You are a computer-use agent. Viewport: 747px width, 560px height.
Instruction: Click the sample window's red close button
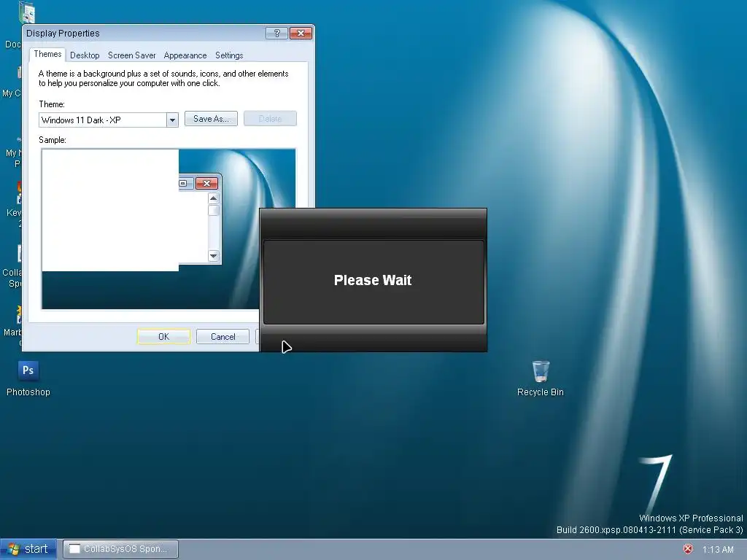click(x=206, y=183)
